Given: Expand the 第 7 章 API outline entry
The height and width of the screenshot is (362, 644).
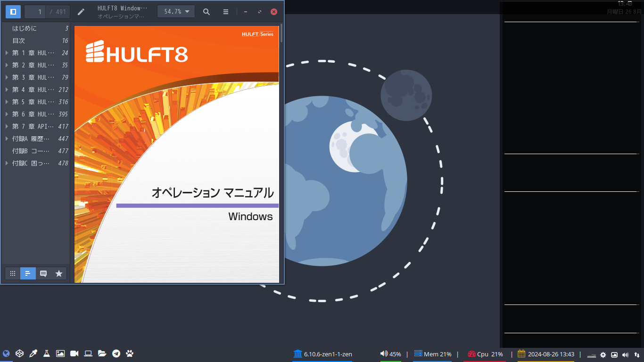Looking at the screenshot, I should click(7, 126).
